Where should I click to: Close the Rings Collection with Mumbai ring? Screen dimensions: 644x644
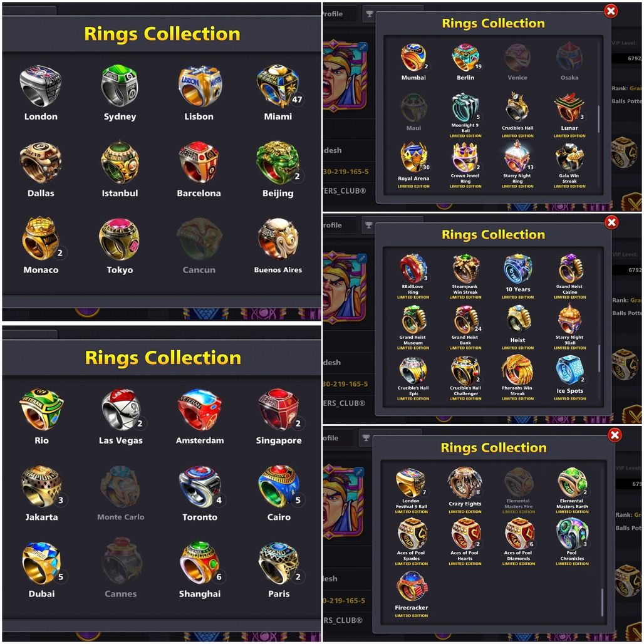611,11
